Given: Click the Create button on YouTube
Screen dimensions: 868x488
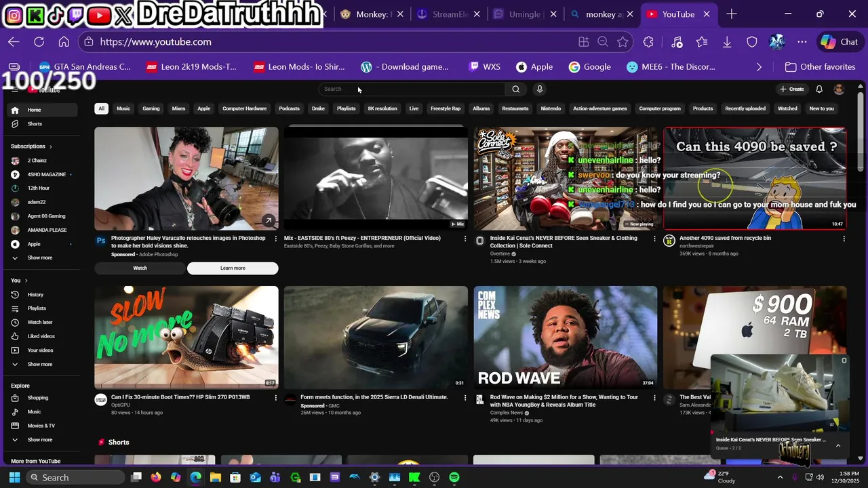Looking at the screenshot, I should point(792,89).
